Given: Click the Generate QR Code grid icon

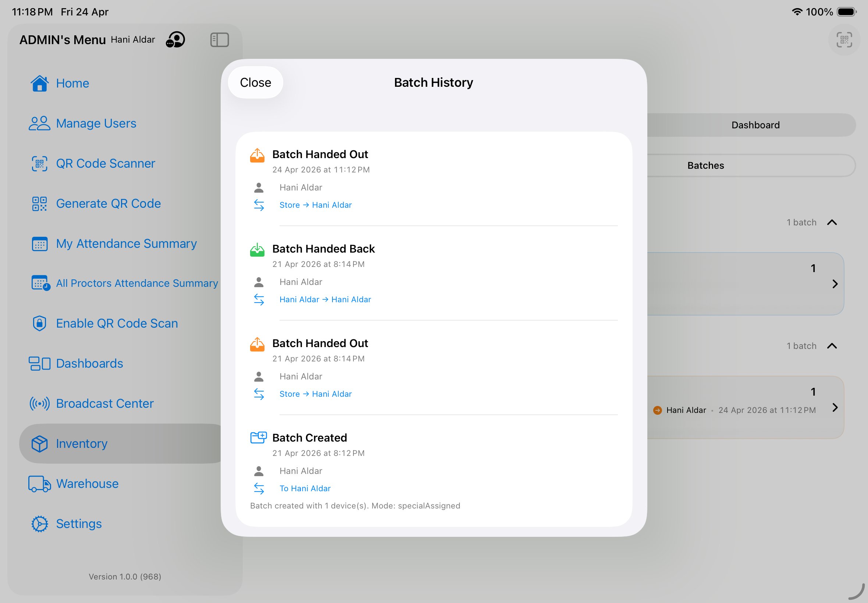Looking at the screenshot, I should click(x=39, y=204).
